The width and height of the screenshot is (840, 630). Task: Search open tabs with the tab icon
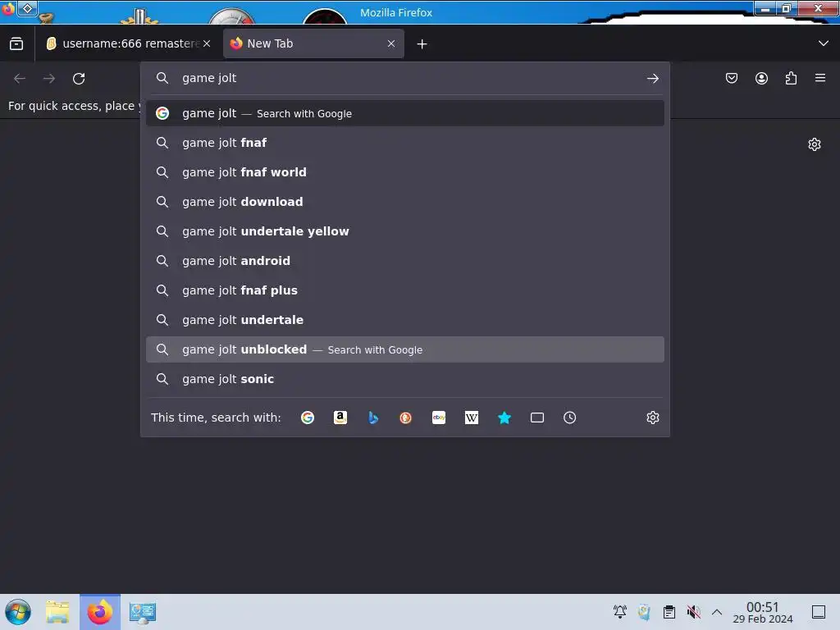click(536, 418)
